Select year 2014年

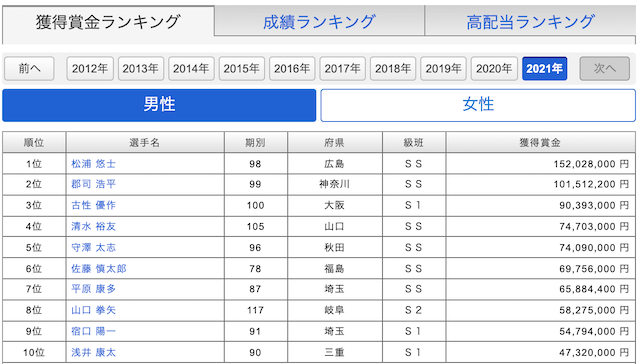[191, 69]
